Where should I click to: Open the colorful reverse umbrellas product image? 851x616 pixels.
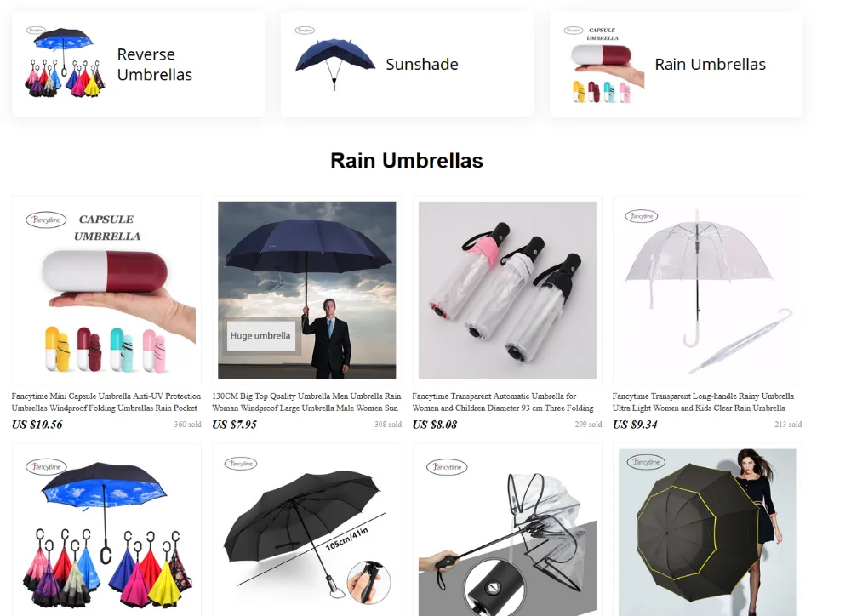(x=107, y=532)
